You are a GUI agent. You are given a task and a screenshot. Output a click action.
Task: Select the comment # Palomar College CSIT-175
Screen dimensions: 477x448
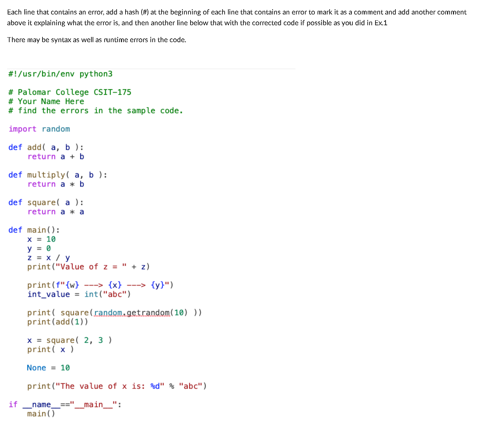click(69, 92)
